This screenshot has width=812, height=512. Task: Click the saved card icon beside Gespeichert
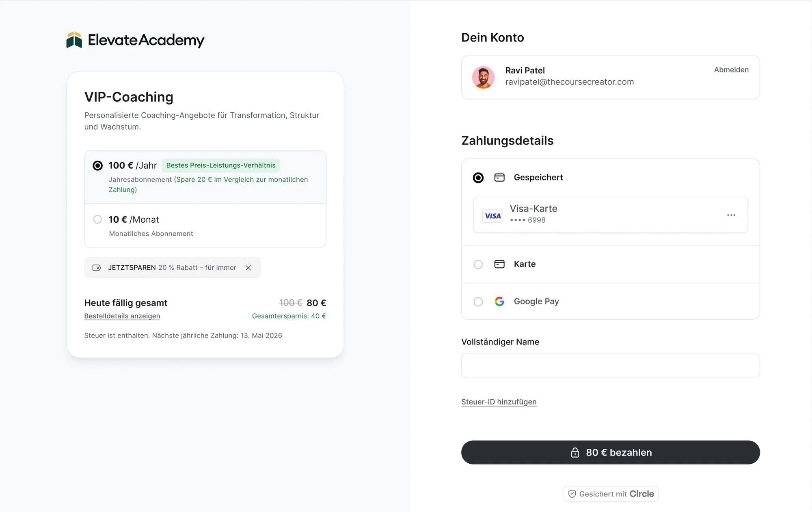tap(499, 178)
